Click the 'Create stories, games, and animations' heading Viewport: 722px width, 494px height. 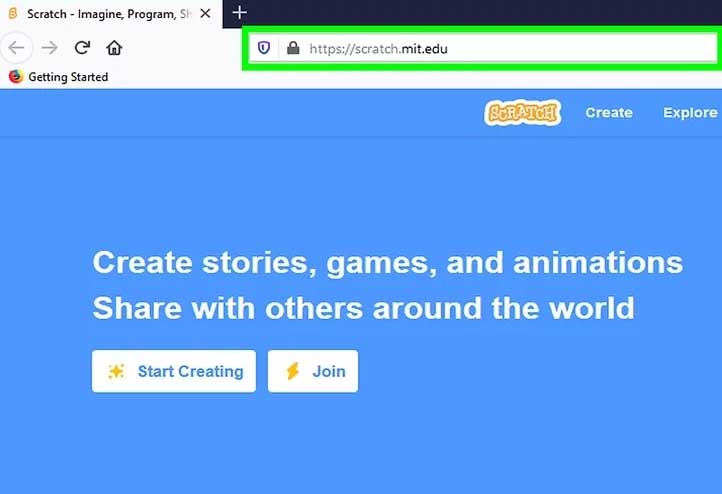(x=388, y=263)
